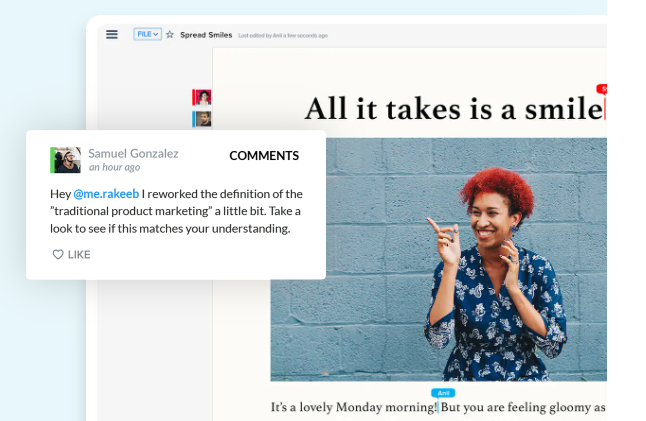
Task: Open the hamburger menu icon
Action: pos(112,35)
